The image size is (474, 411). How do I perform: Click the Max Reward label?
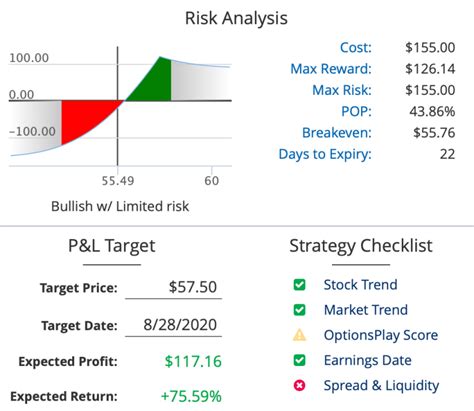331,69
